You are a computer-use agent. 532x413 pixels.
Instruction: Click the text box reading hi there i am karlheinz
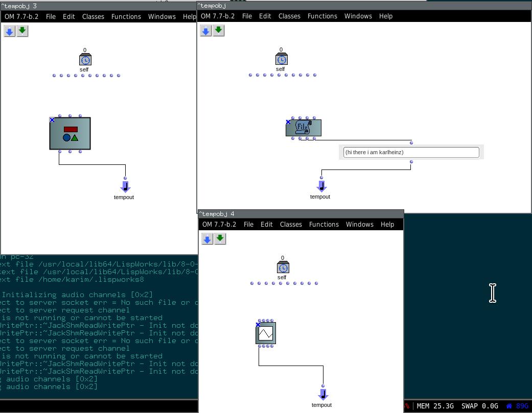[x=411, y=152]
